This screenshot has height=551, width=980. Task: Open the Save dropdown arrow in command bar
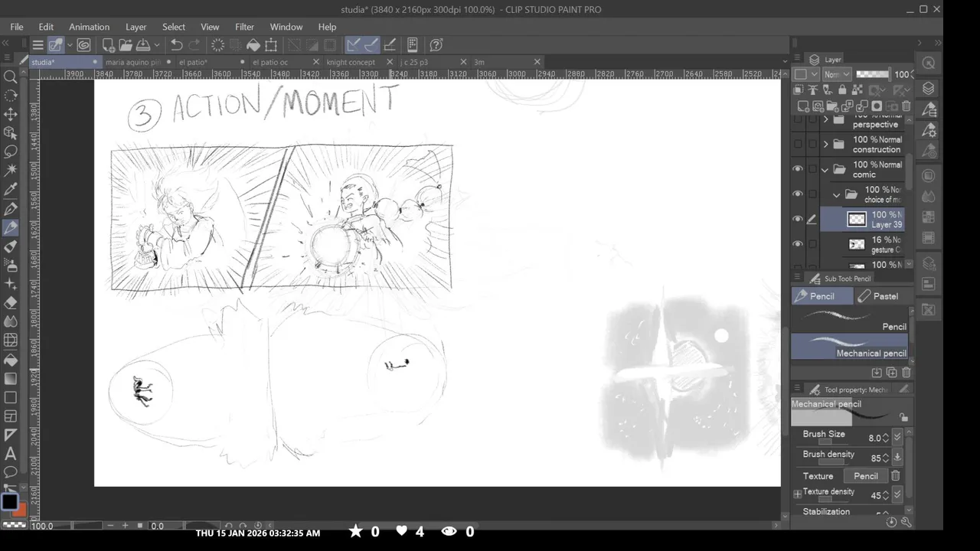pyautogui.click(x=156, y=45)
